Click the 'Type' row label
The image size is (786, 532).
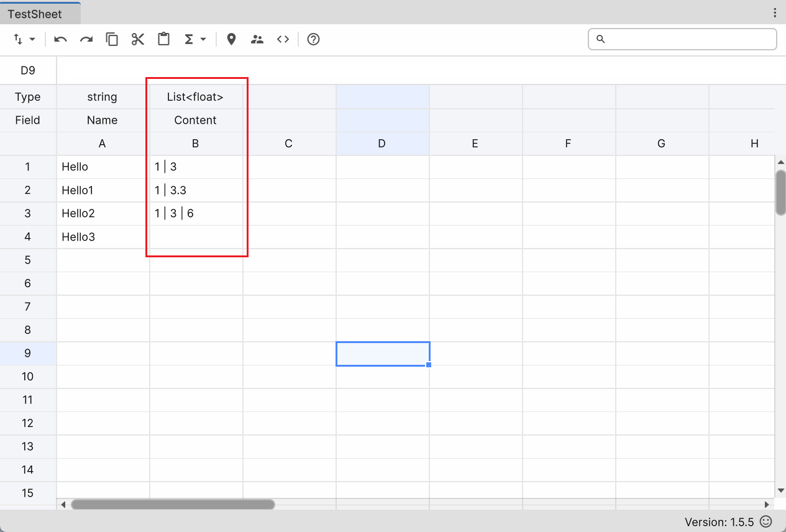28,97
